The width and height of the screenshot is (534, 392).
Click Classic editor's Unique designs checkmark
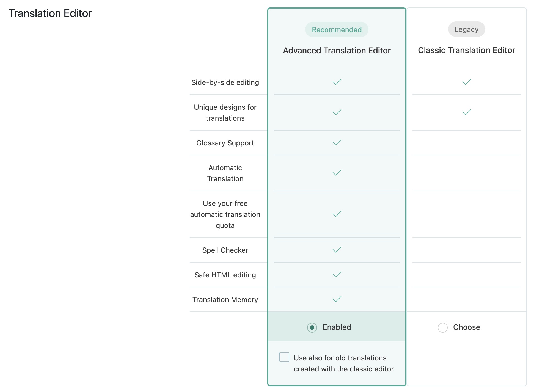[x=466, y=112]
